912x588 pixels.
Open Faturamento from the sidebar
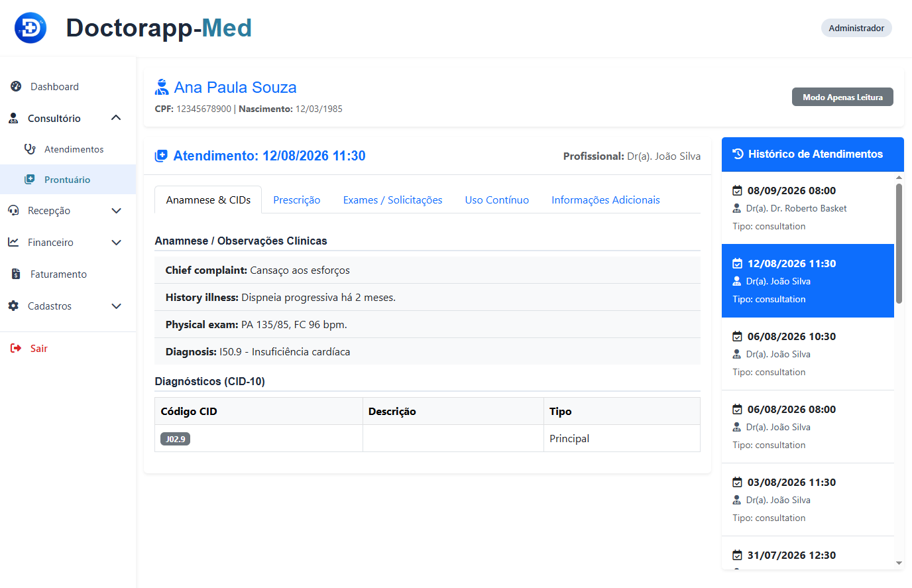58,274
